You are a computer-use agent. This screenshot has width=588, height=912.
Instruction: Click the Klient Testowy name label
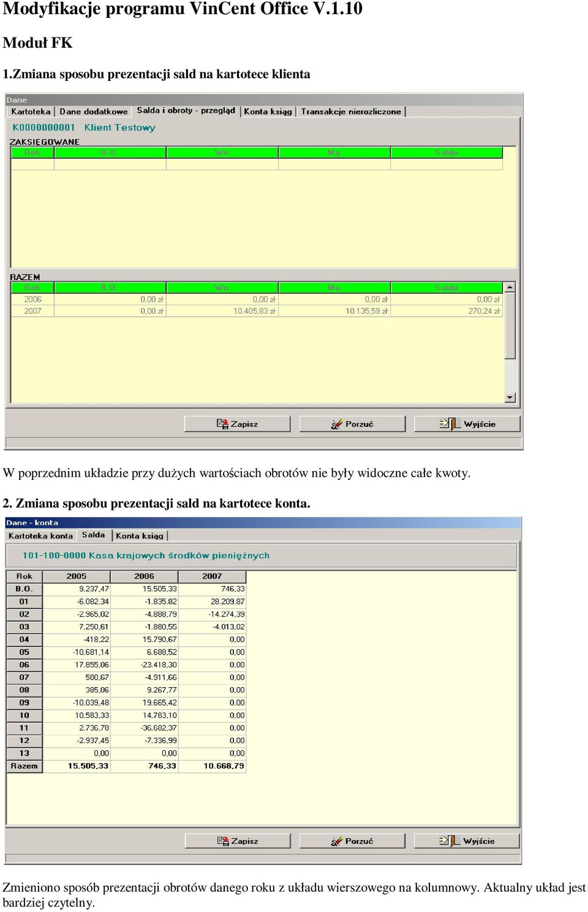(x=120, y=127)
